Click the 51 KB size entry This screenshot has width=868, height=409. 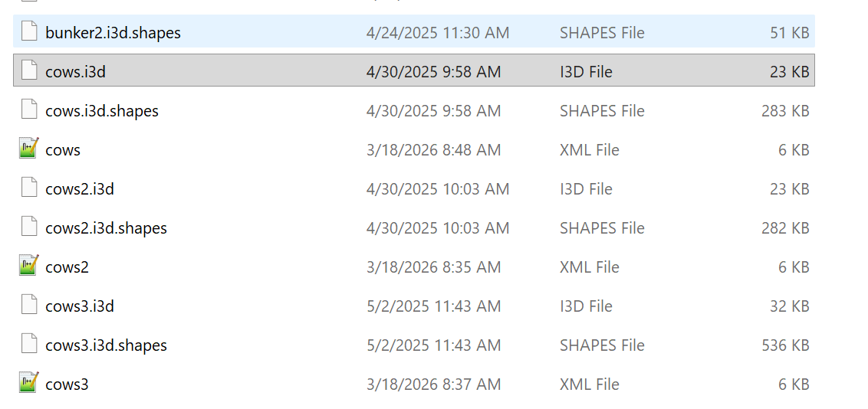click(x=790, y=33)
